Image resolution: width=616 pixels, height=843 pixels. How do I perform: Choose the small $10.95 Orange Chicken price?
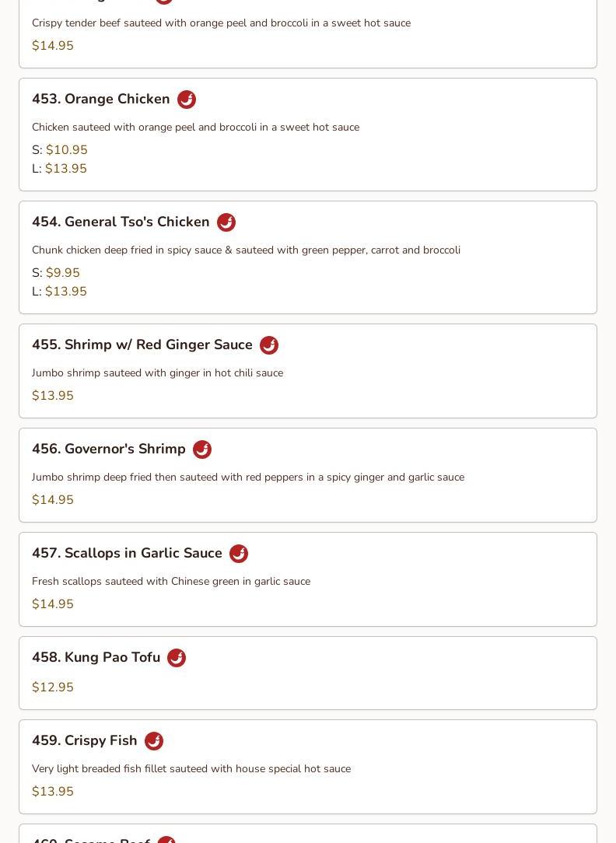coord(66,150)
